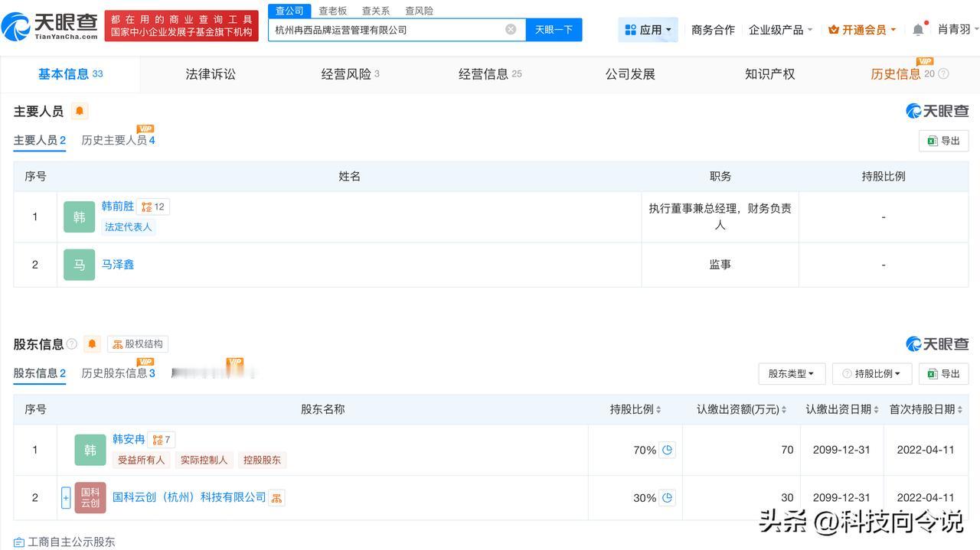Select the 股东信息 2 sub-tab

coord(40,374)
